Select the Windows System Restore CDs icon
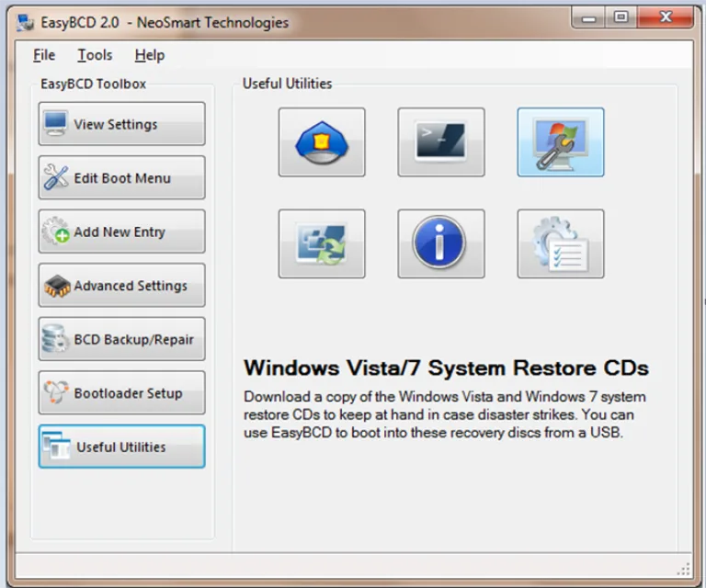Image resolution: width=706 pixels, height=588 pixels. tap(561, 142)
